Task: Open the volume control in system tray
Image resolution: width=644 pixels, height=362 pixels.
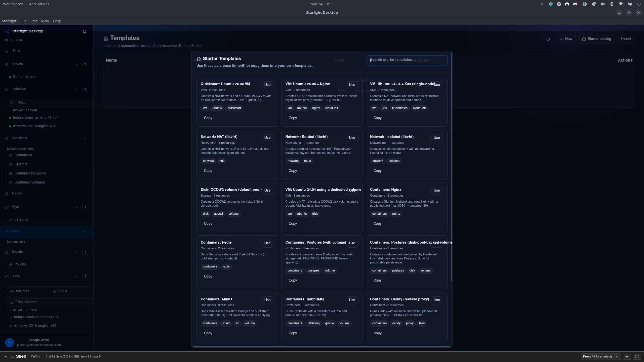Action: [x=602, y=4]
